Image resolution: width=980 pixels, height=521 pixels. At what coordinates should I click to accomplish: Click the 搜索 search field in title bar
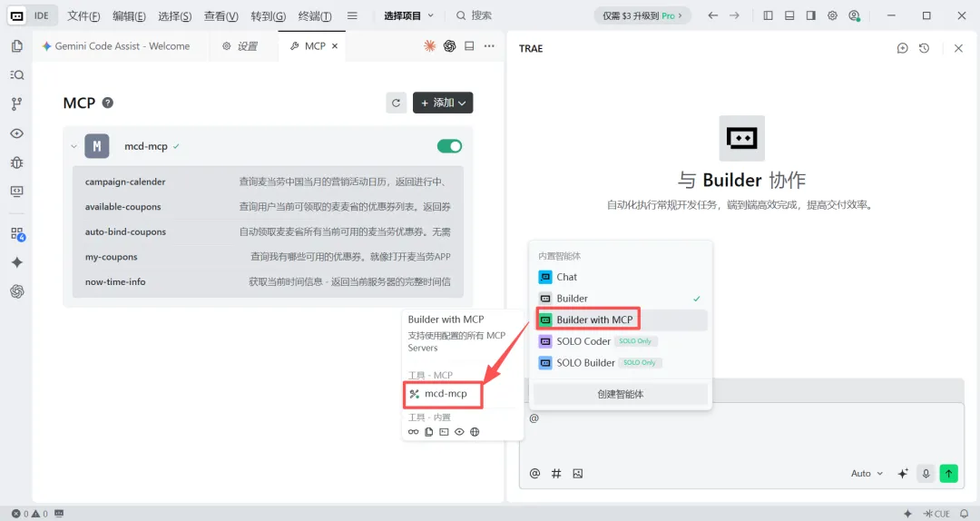point(474,15)
